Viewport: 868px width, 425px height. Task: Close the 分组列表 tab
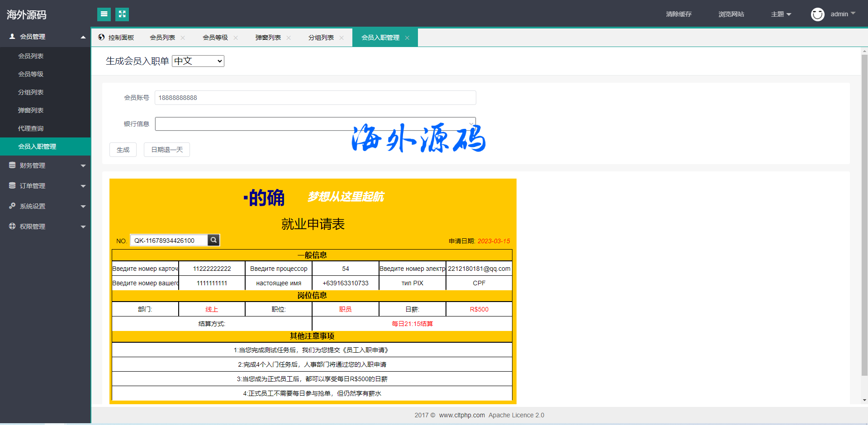[x=342, y=38]
